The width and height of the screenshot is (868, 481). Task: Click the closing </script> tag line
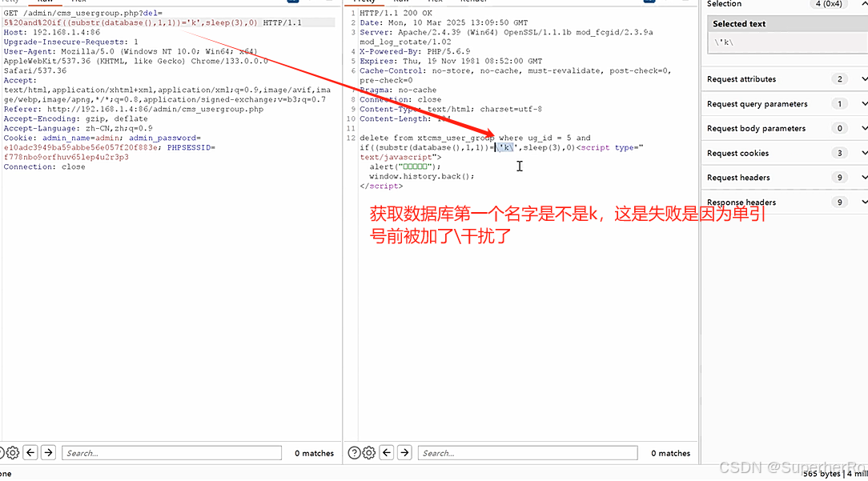[x=381, y=186]
